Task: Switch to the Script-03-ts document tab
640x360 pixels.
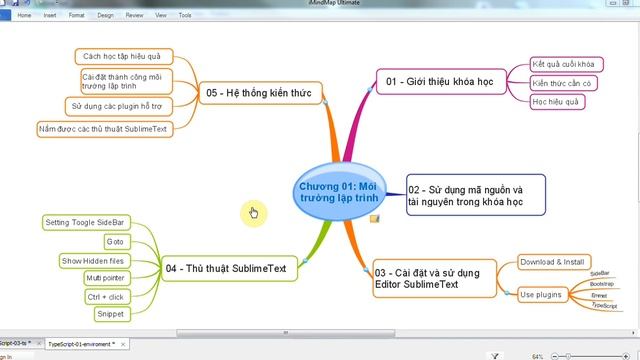Action: coord(15,343)
